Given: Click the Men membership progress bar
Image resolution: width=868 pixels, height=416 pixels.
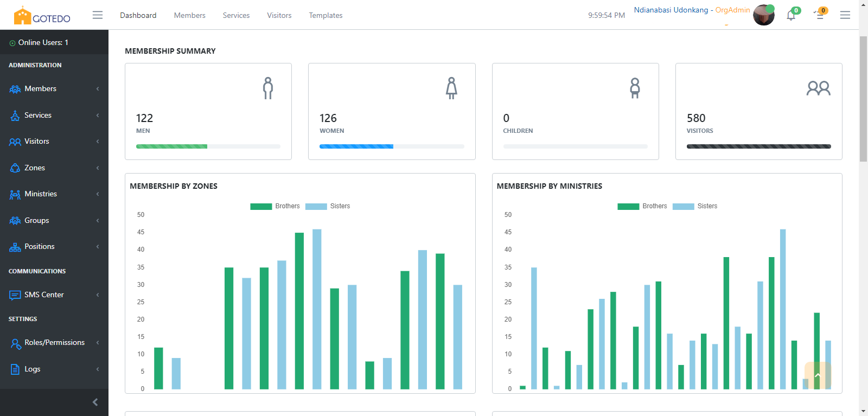Looking at the screenshot, I should pyautogui.click(x=208, y=146).
